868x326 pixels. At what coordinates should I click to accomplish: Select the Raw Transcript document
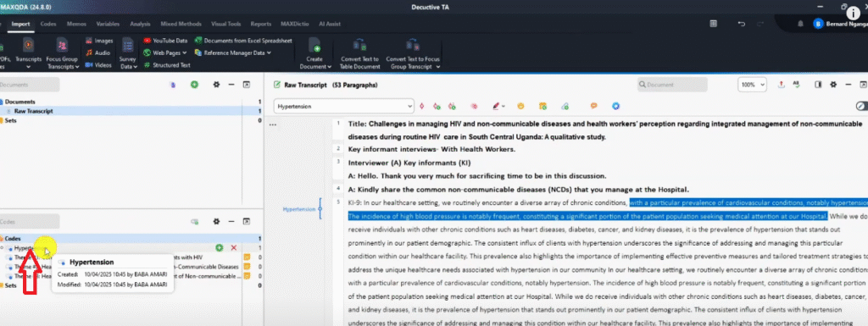click(33, 111)
